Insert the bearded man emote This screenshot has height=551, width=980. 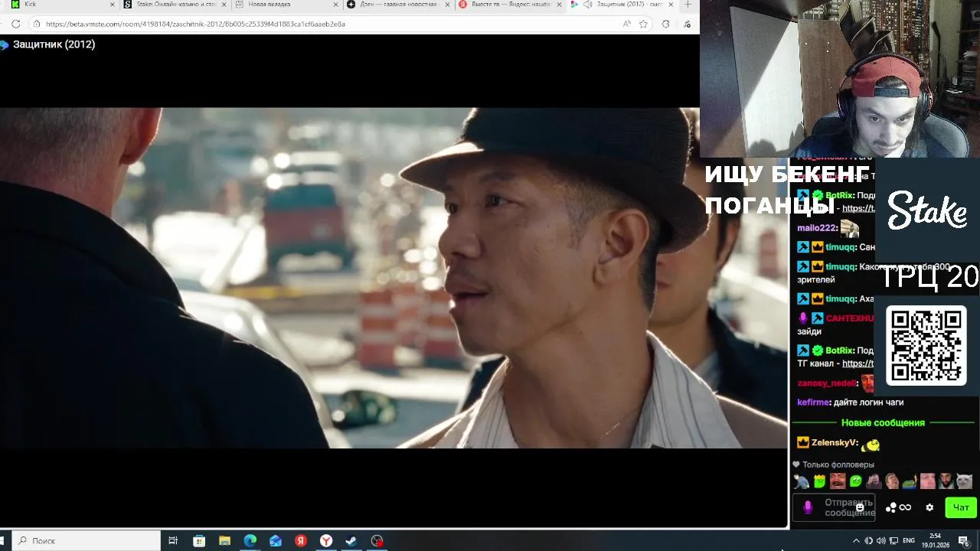click(946, 481)
